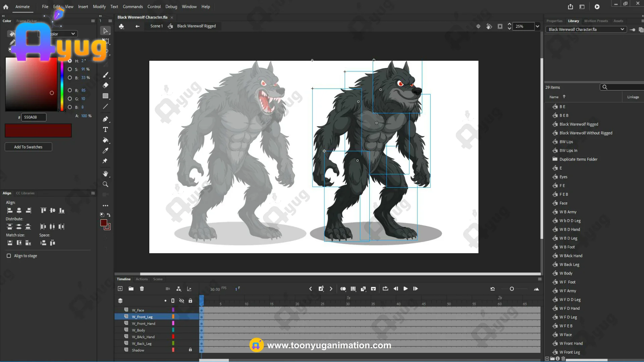Open the Modify menu

click(x=99, y=7)
